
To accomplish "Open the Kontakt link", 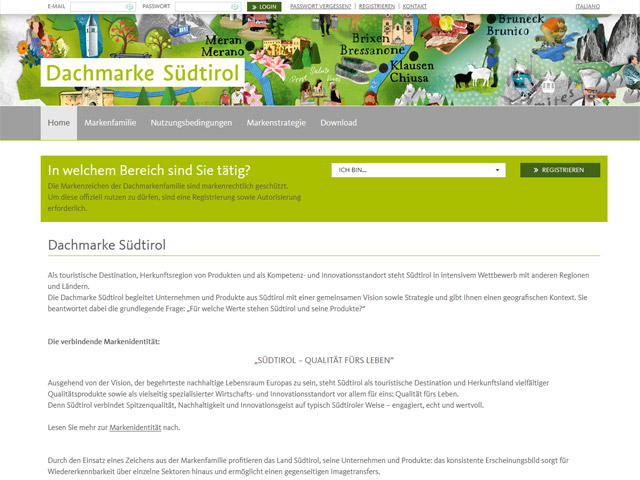I will pos(414,7).
